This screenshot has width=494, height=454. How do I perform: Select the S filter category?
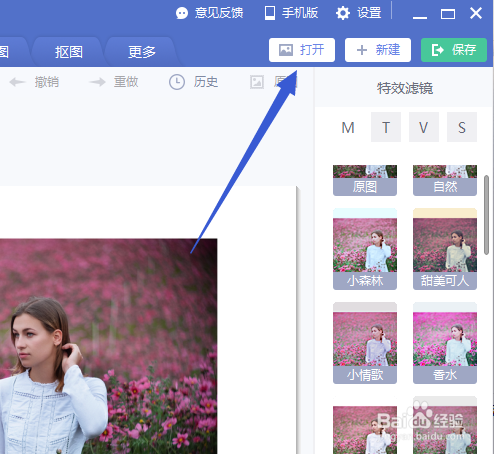pyautogui.click(x=462, y=127)
